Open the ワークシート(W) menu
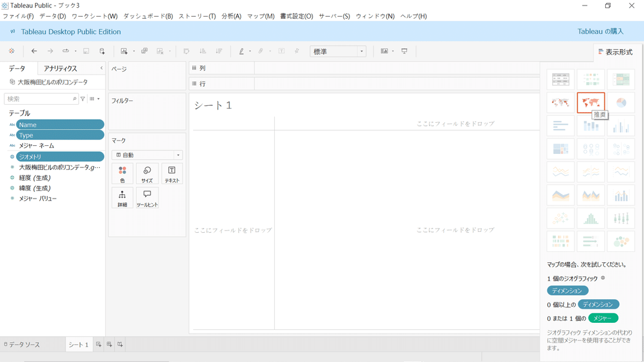This screenshot has height=362, width=644. (x=94, y=16)
